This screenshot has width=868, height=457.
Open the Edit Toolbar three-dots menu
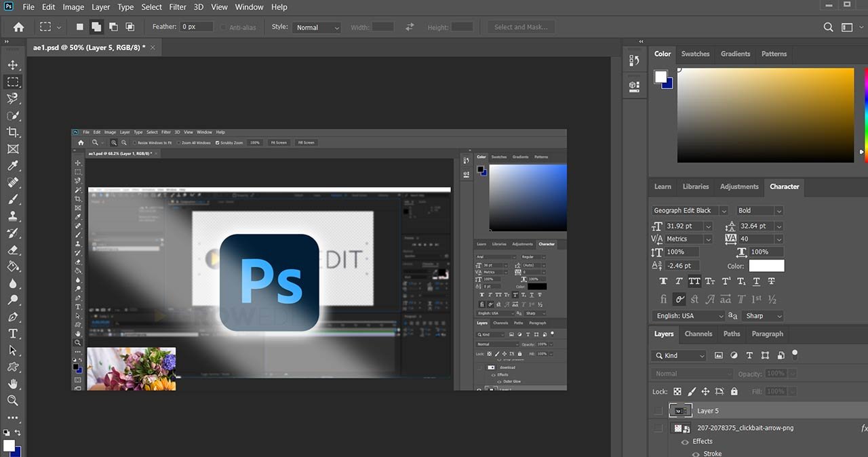tap(13, 418)
